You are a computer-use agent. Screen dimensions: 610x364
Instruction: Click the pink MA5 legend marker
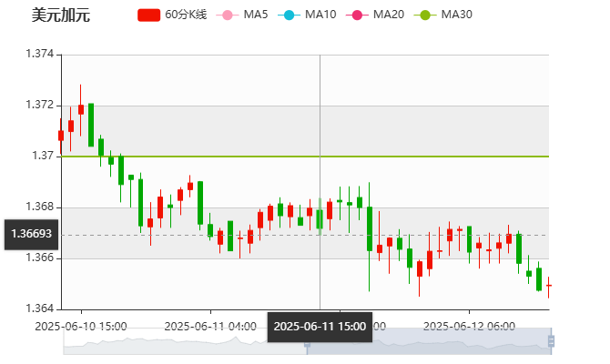coord(227,15)
